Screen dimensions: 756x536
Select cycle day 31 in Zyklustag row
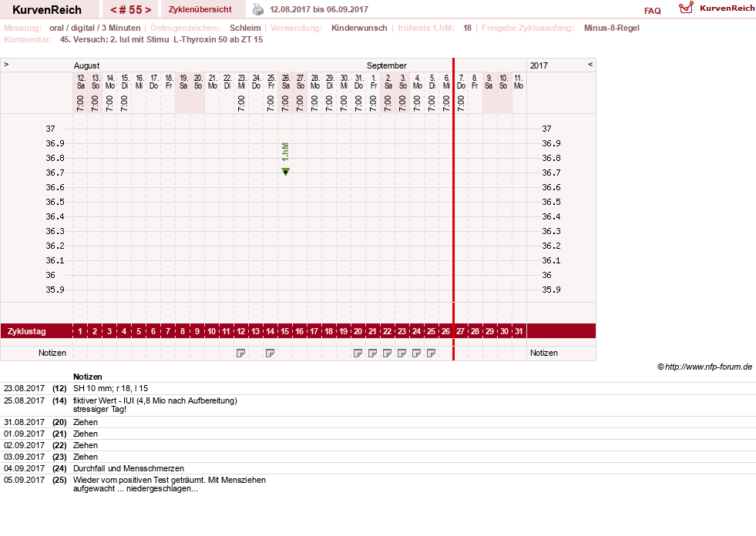coord(519,331)
